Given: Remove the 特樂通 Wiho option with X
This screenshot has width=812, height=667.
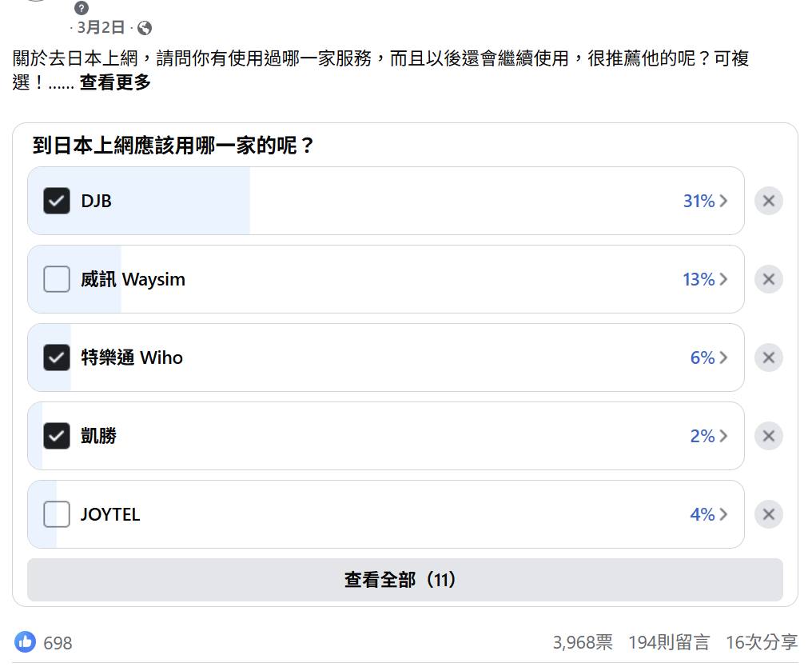Looking at the screenshot, I should (768, 357).
